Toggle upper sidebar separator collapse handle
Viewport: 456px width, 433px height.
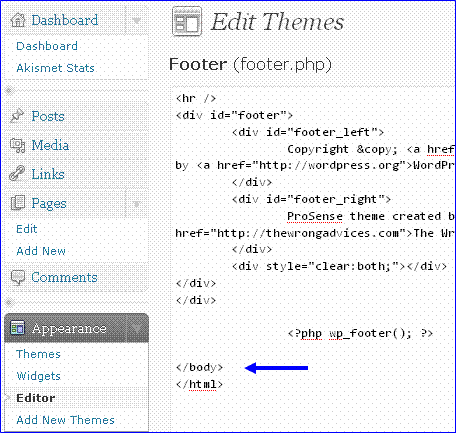(x=9, y=90)
